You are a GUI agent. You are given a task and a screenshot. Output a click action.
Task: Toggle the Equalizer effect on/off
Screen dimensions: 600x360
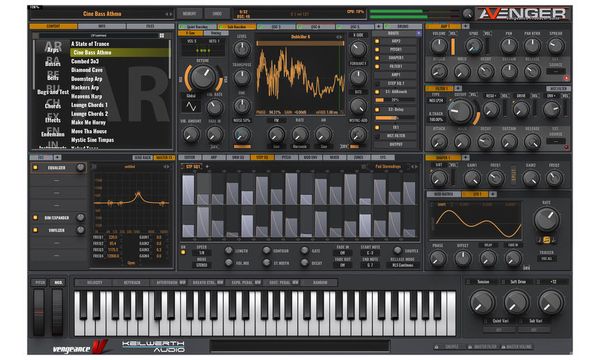(36, 168)
